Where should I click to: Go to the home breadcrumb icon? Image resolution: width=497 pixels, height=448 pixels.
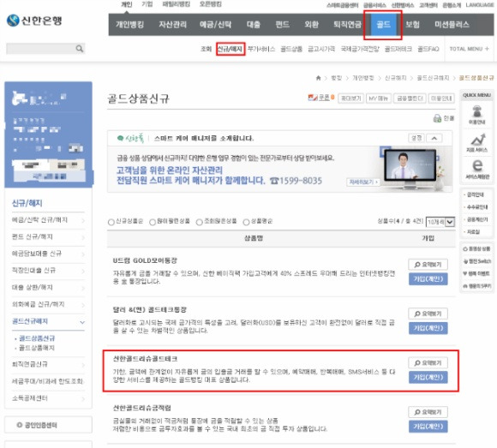pos(318,78)
